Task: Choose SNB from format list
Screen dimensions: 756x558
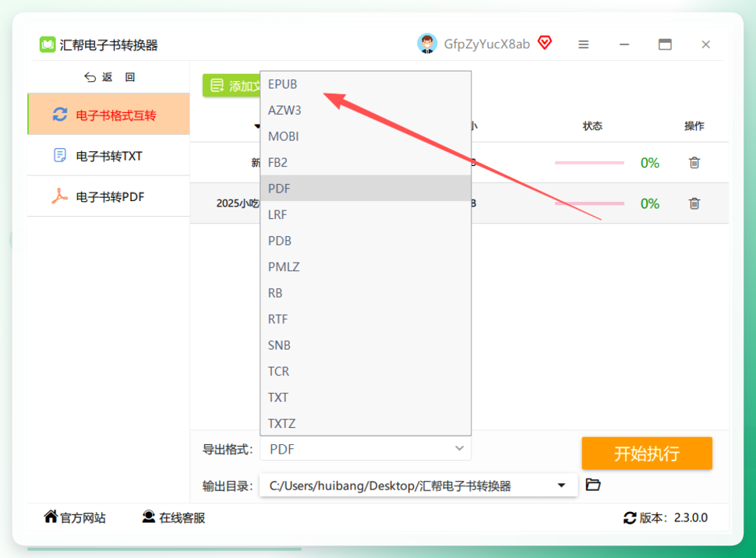Action: coord(366,345)
